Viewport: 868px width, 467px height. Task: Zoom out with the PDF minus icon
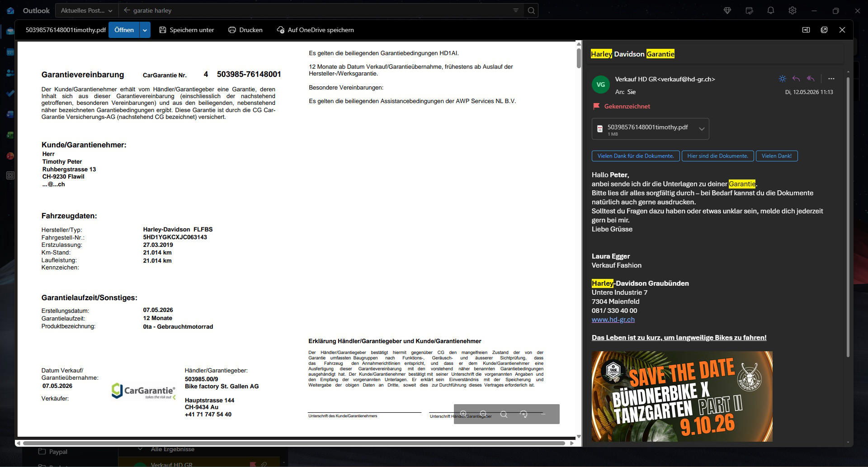483,414
